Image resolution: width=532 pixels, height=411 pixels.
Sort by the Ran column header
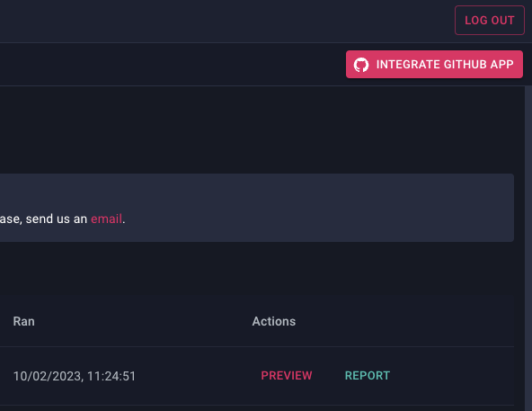tap(23, 321)
